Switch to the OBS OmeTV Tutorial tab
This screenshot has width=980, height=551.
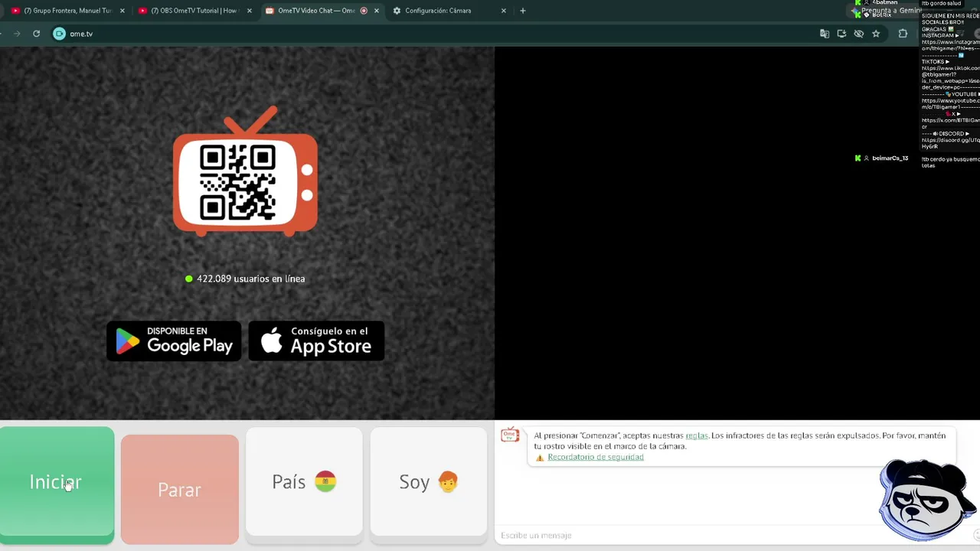(194, 11)
